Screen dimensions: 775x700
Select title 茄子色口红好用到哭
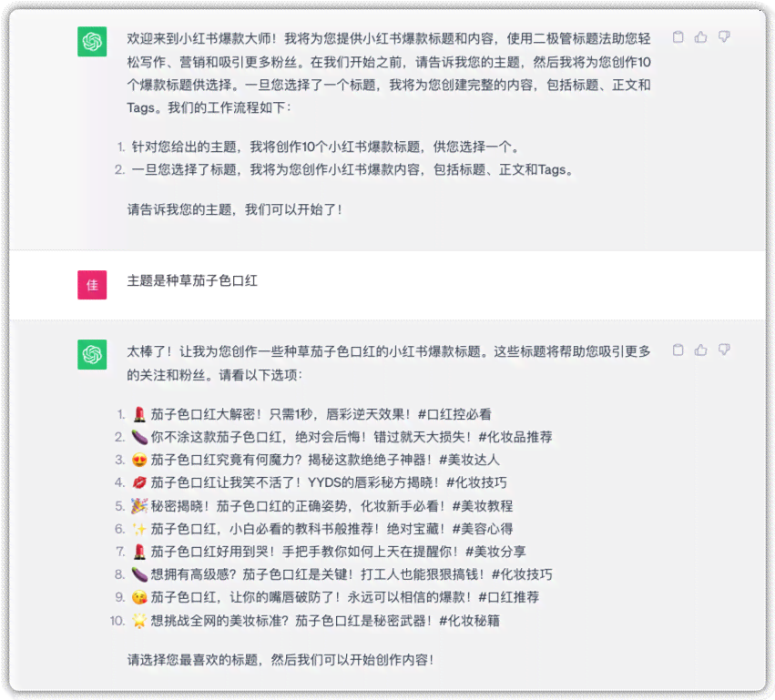pos(212,552)
